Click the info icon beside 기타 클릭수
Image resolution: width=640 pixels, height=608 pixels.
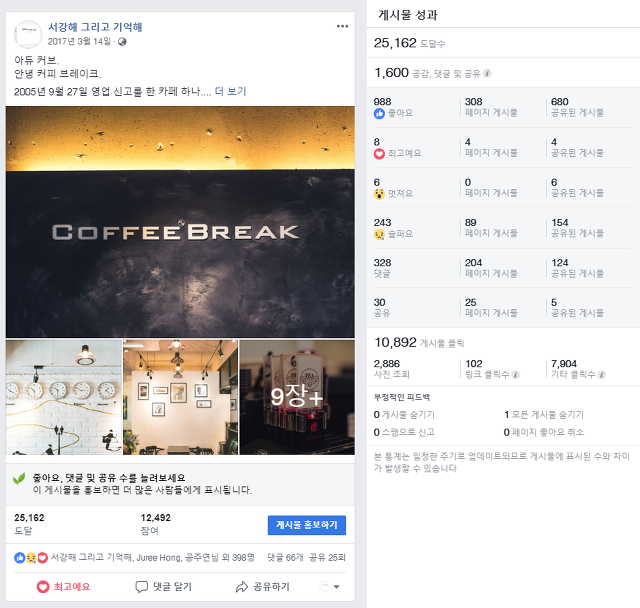602,375
